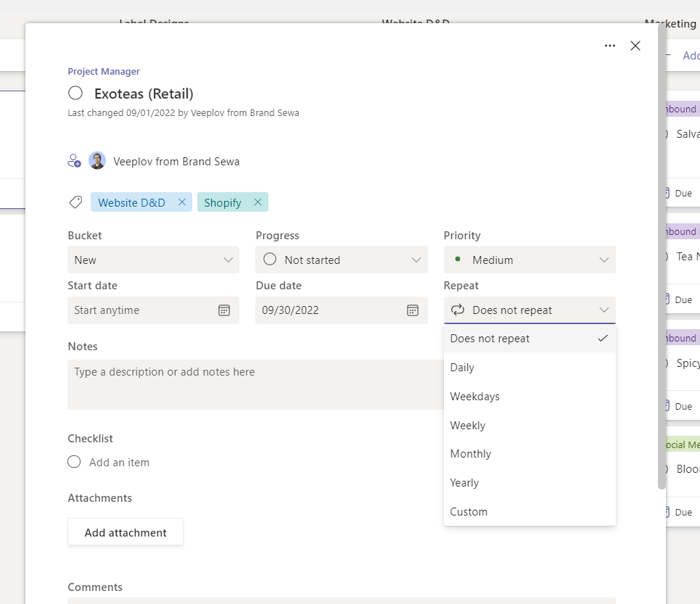
Task: Click Veeplov's profile avatar
Action: pos(97,161)
